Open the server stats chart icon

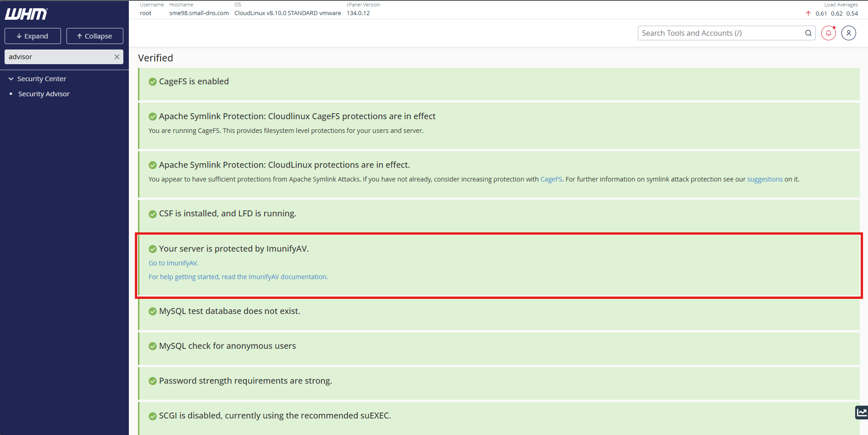[x=861, y=413]
